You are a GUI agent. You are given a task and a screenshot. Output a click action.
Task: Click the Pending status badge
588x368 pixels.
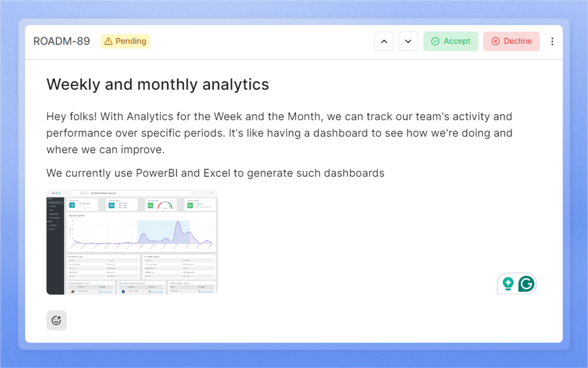(x=125, y=41)
